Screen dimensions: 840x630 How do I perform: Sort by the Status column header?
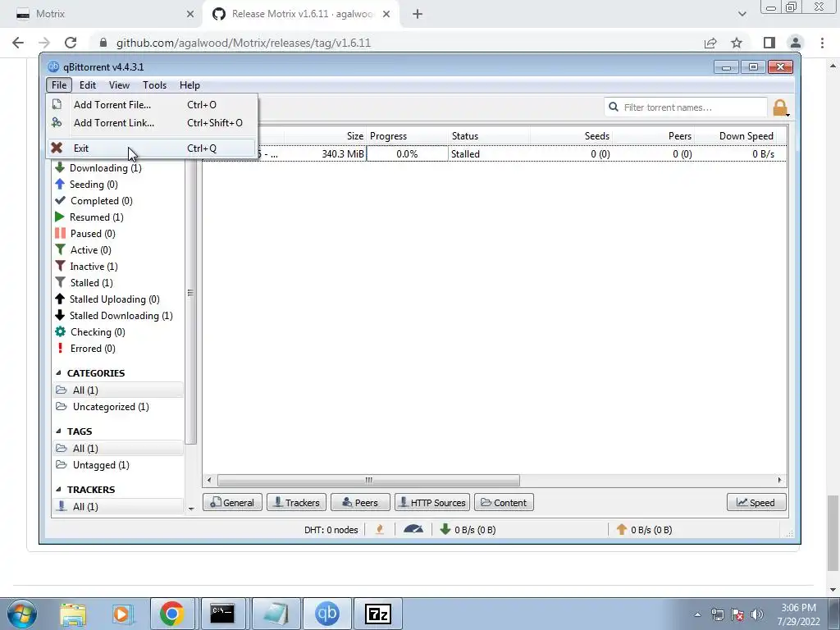point(489,136)
